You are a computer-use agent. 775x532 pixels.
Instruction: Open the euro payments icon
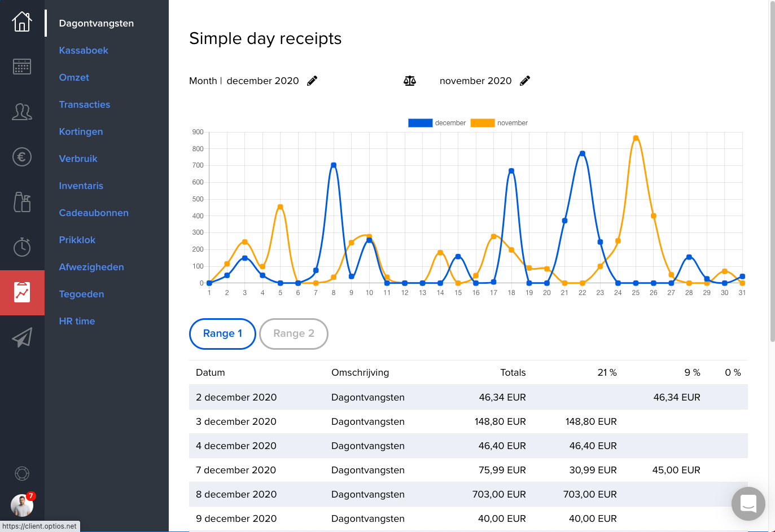pyautogui.click(x=22, y=157)
